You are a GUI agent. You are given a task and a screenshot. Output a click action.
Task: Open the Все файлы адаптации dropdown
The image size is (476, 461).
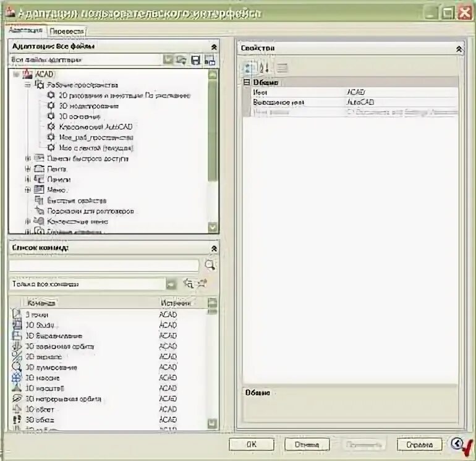(x=168, y=59)
